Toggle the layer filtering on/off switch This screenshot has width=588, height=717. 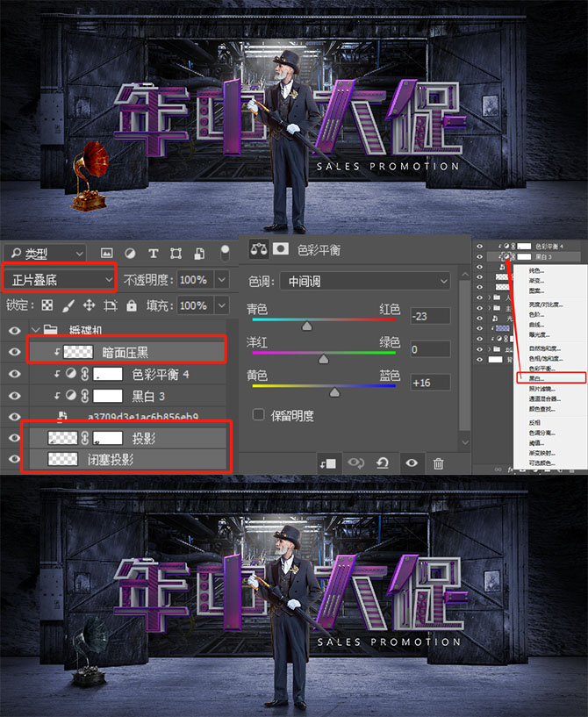pos(225,253)
